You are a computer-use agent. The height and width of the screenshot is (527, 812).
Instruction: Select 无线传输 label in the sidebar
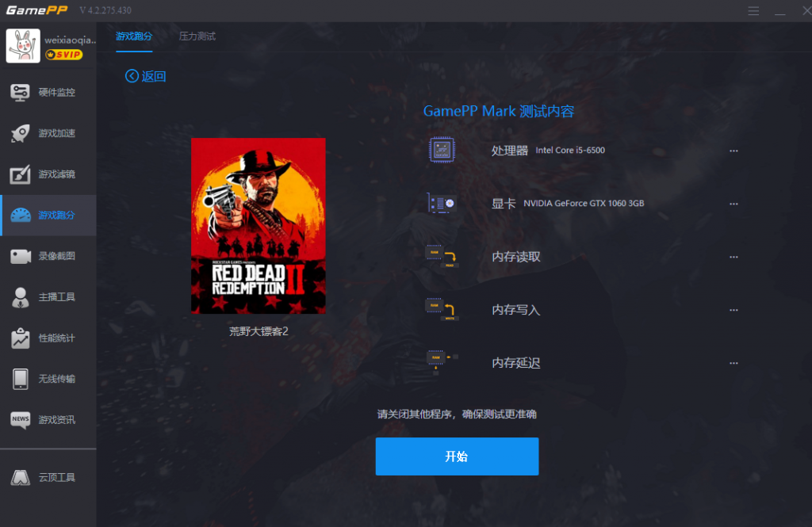click(57, 379)
